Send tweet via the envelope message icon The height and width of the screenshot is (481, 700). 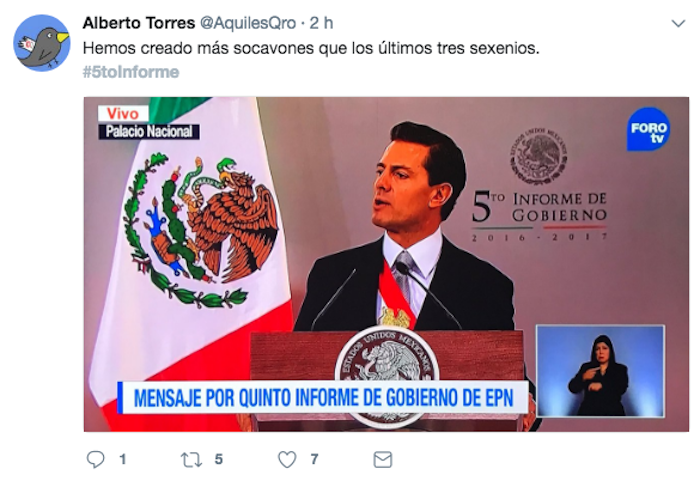tap(383, 460)
